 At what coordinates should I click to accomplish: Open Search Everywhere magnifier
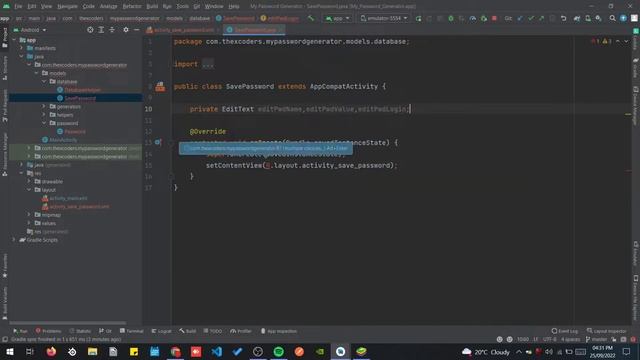(612, 18)
